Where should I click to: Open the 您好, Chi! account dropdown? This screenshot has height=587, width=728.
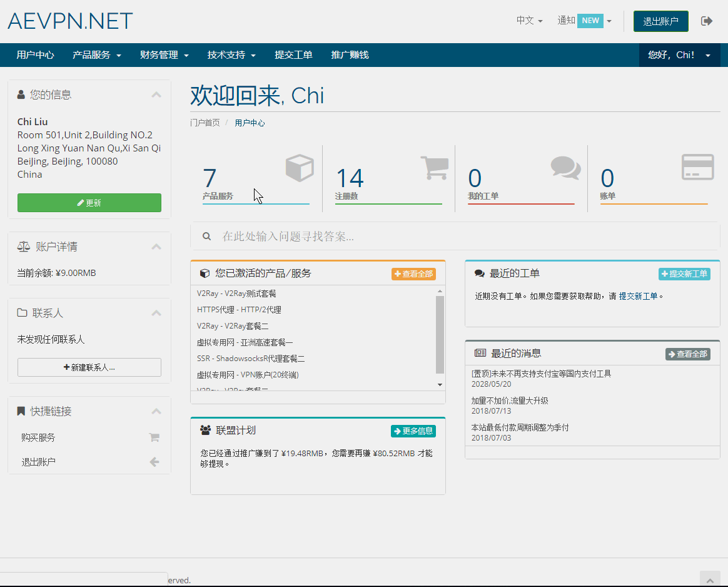[x=680, y=55]
